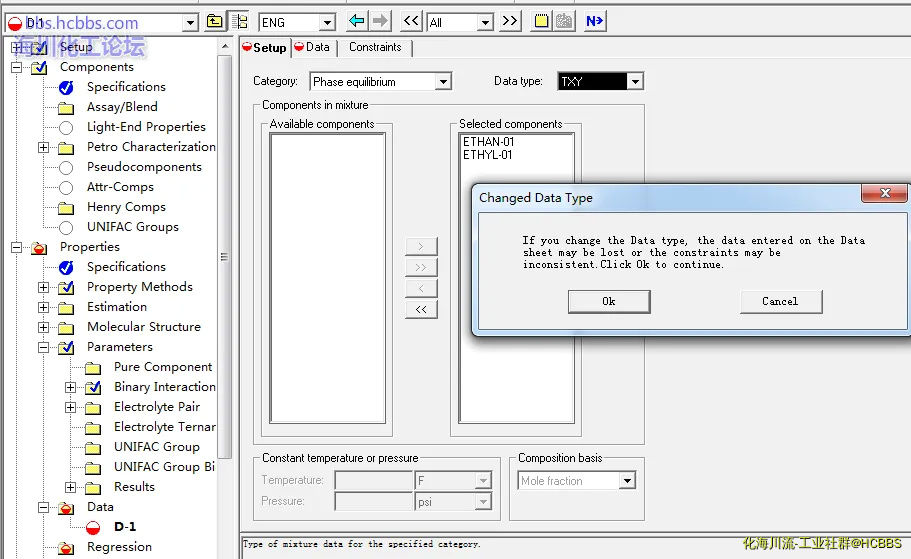This screenshot has height=559, width=911.
Task: Click the single right-arrow move component button
Action: click(421, 246)
